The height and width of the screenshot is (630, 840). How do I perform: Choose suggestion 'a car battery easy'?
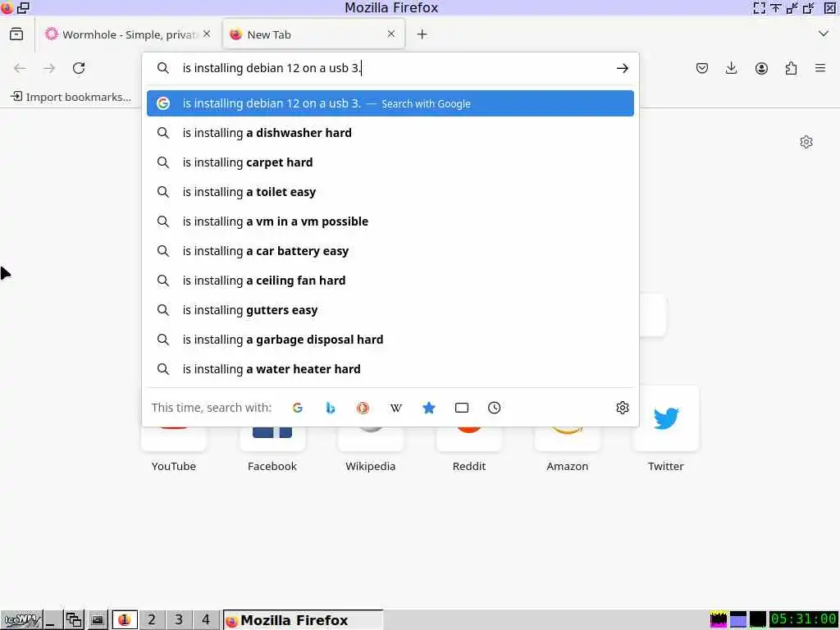click(x=390, y=251)
